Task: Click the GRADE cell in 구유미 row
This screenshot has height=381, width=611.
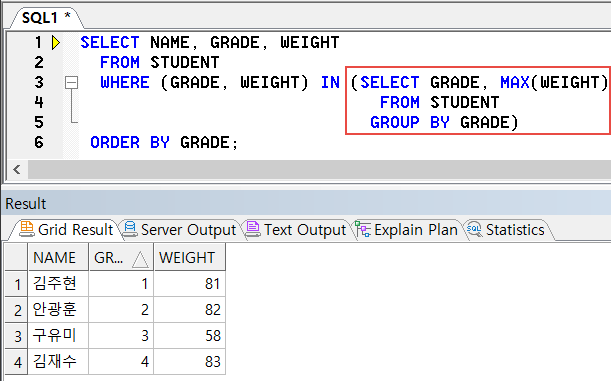Action: (x=121, y=335)
